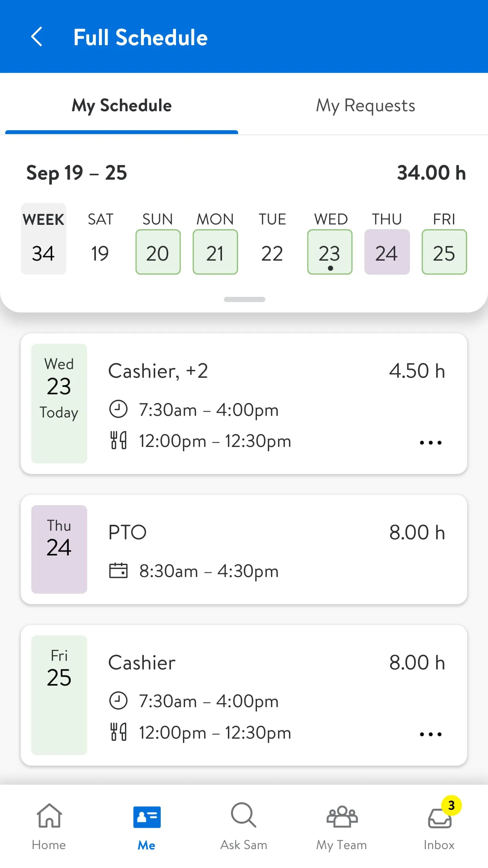
Task: Tap the back arrow in header
Action: (x=37, y=37)
